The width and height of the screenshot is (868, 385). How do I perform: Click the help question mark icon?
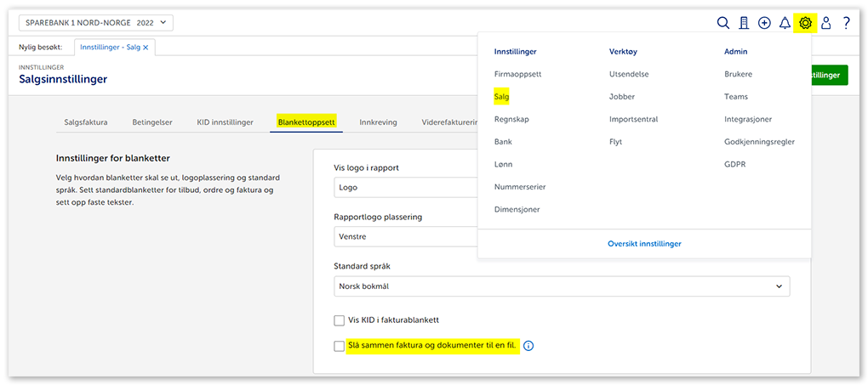point(846,23)
